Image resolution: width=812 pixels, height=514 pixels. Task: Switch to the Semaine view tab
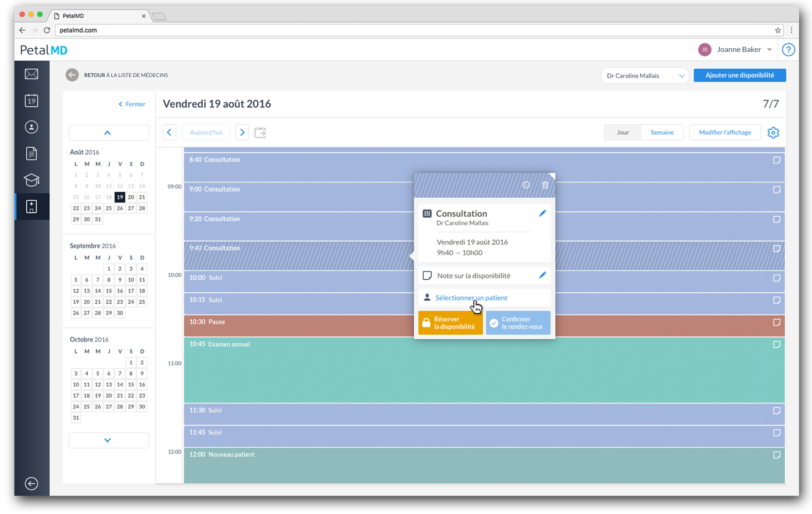662,132
